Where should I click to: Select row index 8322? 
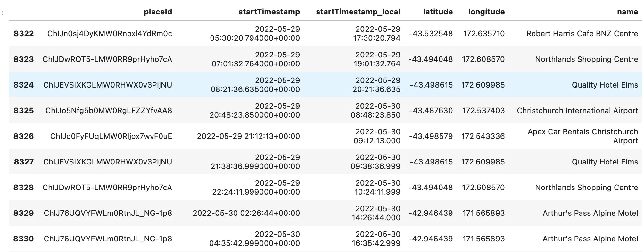tap(23, 34)
